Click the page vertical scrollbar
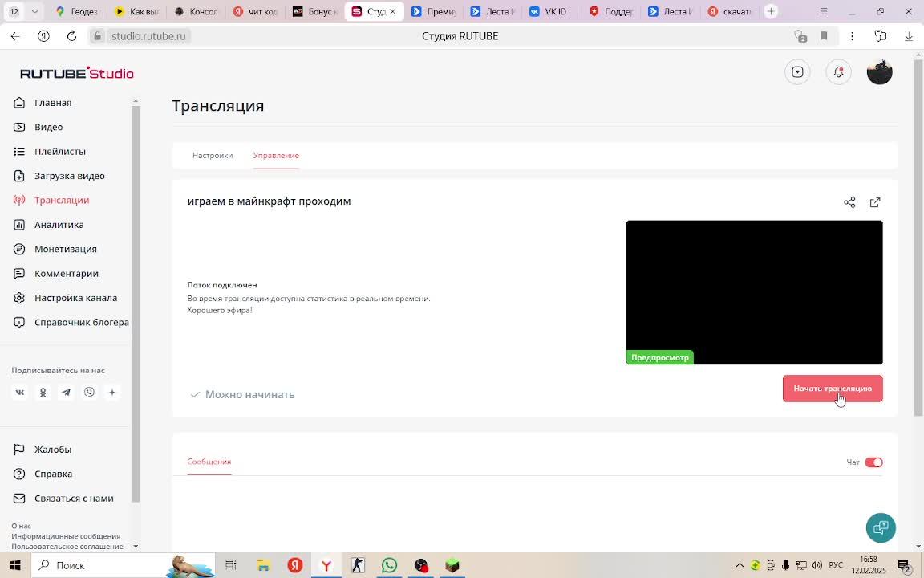 click(x=918, y=236)
